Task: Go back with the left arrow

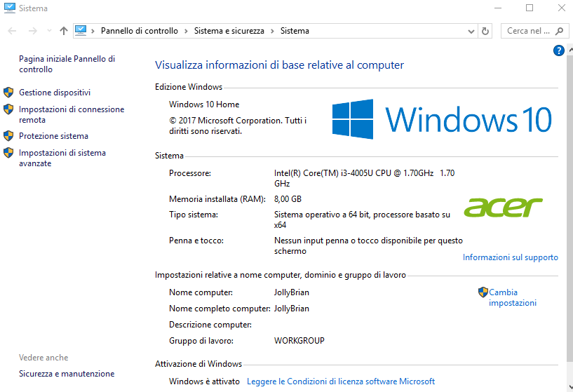Action: coord(12,31)
